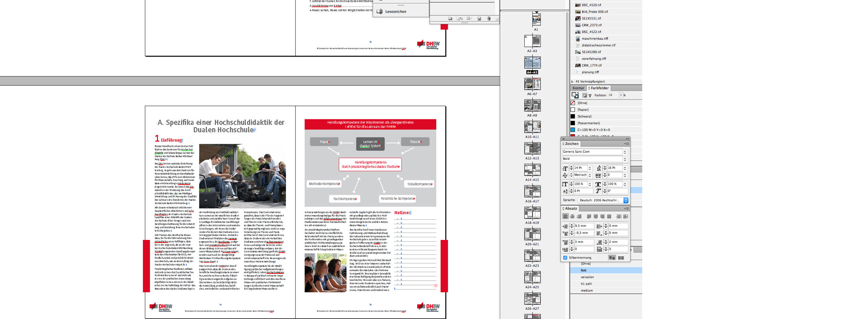Viewport: 868px width, 319px height.
Task: Open leading dropdown showing 16 Pt
Action: pos(625,168)
